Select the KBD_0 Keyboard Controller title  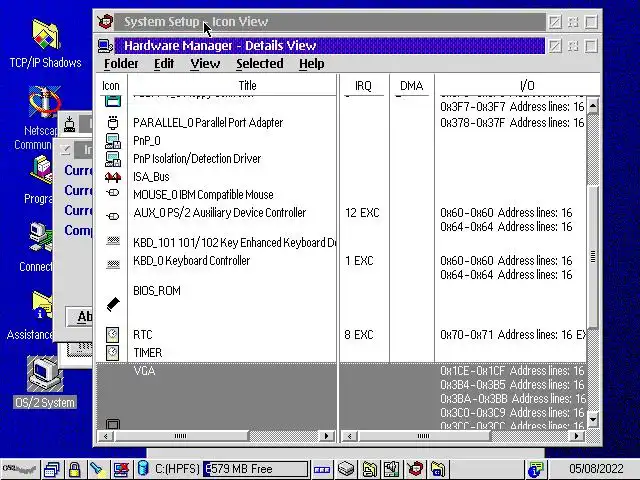coord(191,261)
